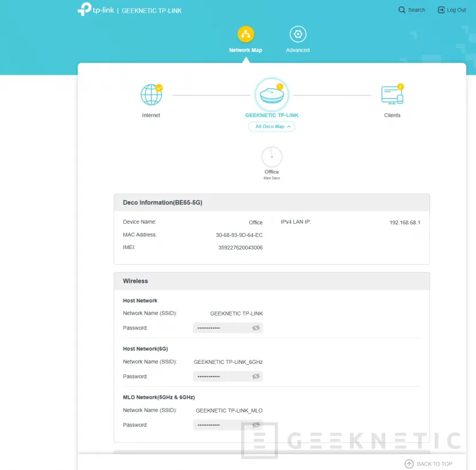Viewport: 476px width, 470px height.
Task: Click the tp-link logo in the header
Action: (96, 9)
